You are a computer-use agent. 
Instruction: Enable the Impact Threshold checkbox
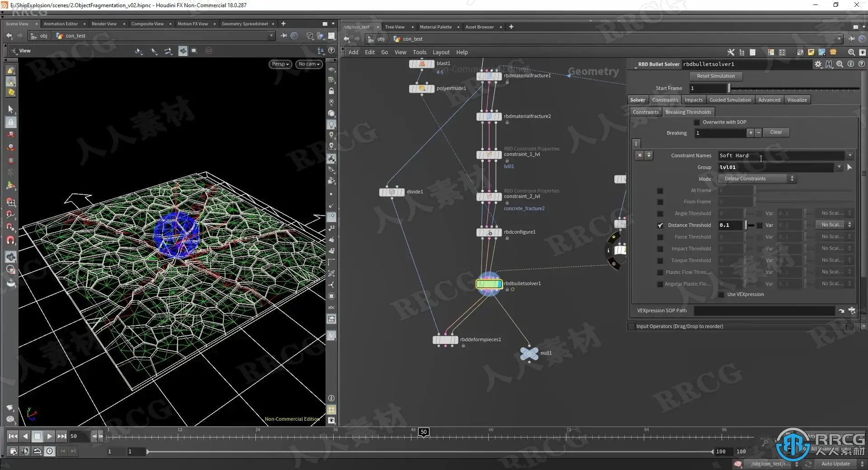click(x=660, y=249)
